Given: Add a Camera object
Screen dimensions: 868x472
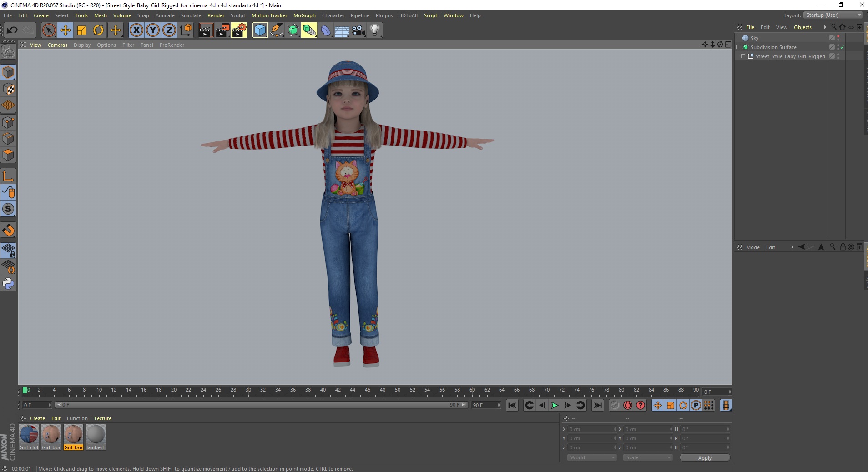Looking at the screenshot, I should [358, 30].
